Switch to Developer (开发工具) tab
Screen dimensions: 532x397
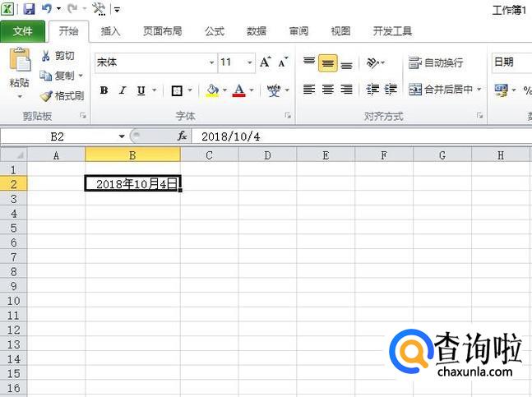point(392,31)
